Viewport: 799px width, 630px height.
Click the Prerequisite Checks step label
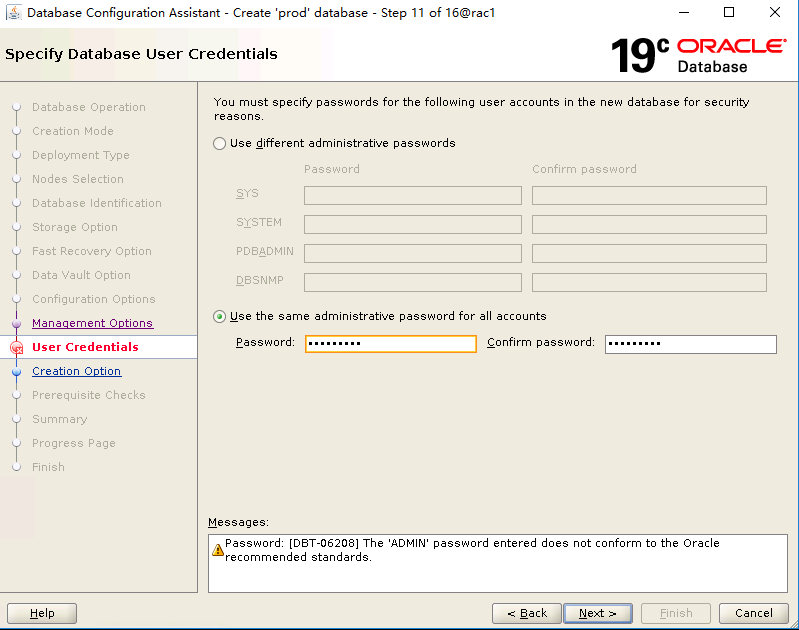[x=89, y=395]
